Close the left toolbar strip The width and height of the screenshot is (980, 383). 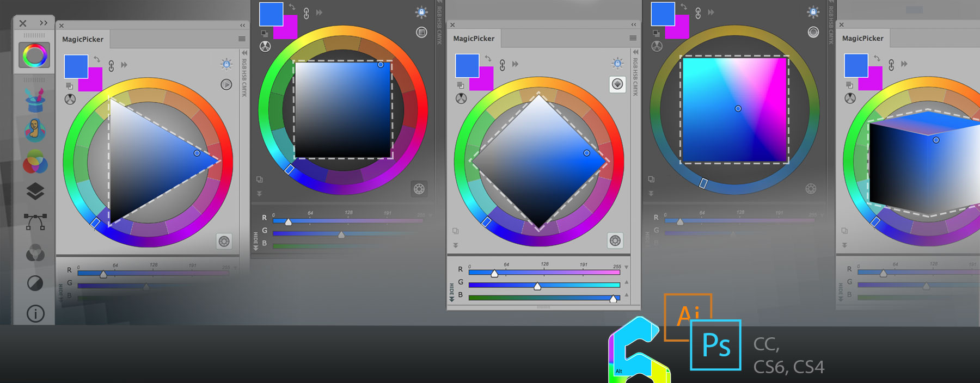(23, 23)
